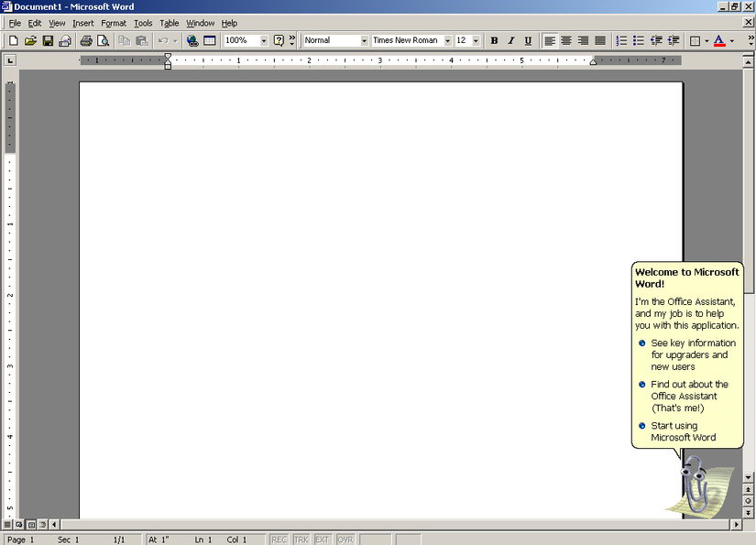Toggle italic formatting
756x545 pixels.
(x=511, y=40)
